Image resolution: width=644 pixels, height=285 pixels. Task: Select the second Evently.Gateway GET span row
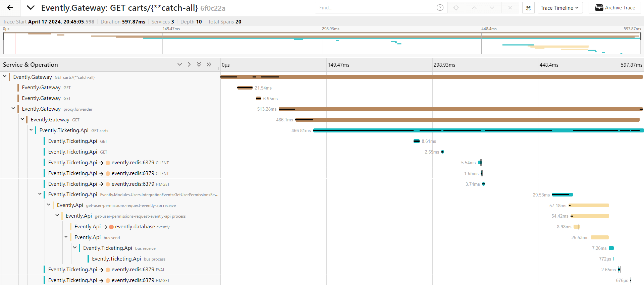tap(119, 98)
